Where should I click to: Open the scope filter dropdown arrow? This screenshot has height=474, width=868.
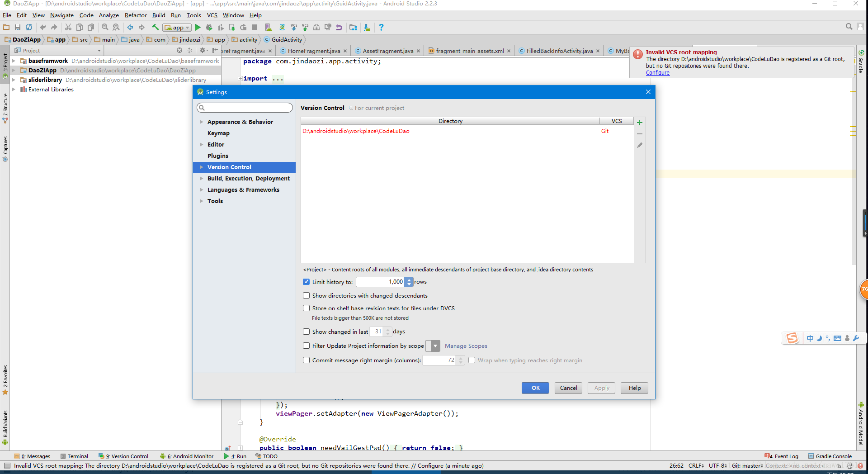(x=435, y=346)
